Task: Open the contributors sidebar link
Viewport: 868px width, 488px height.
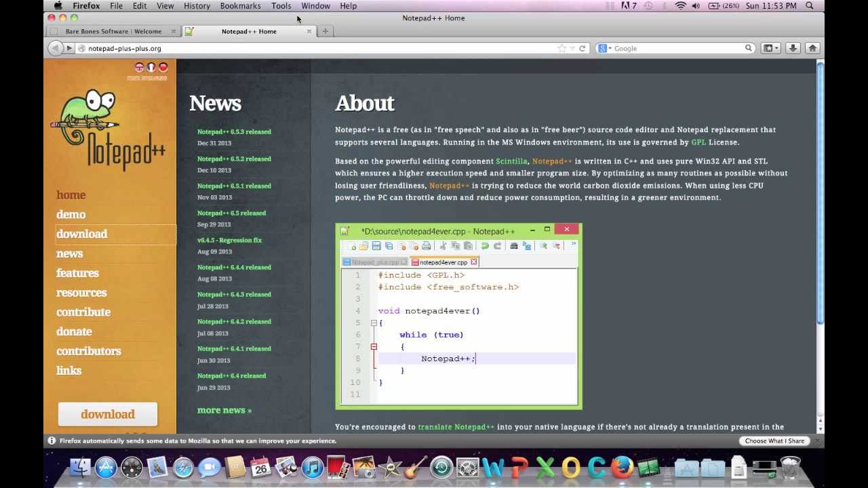Action: click(x=89, y=351)
